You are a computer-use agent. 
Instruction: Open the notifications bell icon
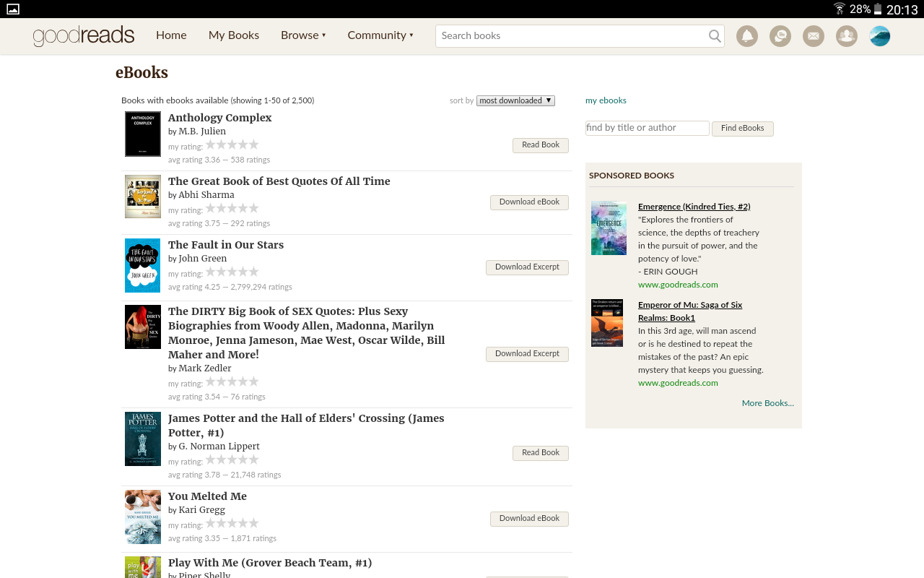[747, 36]
